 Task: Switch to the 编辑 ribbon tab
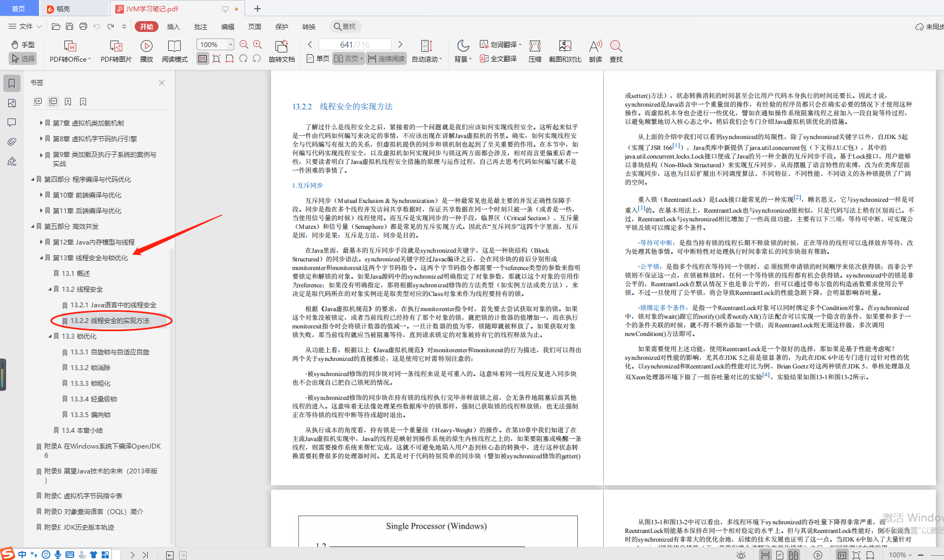coord(228,27)
